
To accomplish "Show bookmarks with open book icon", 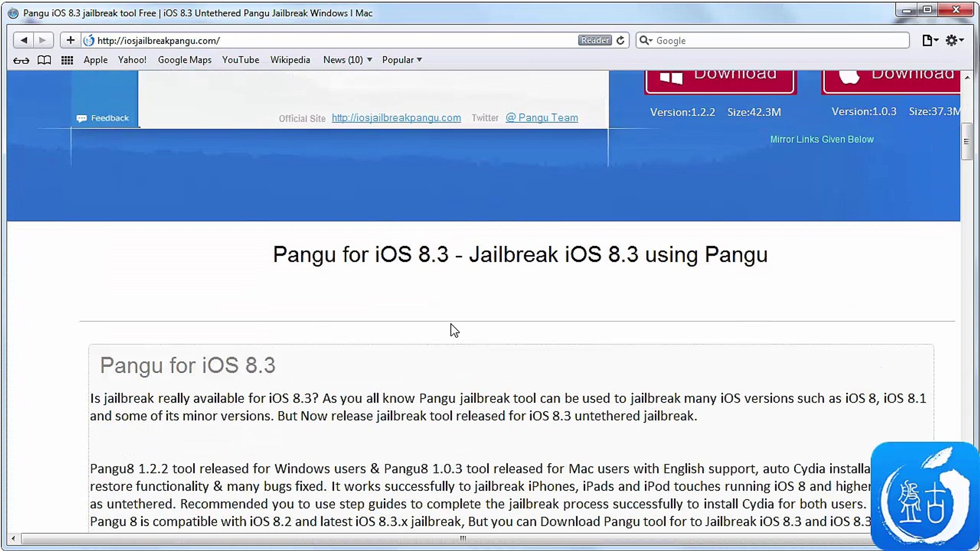I will [x=44, y=60].
